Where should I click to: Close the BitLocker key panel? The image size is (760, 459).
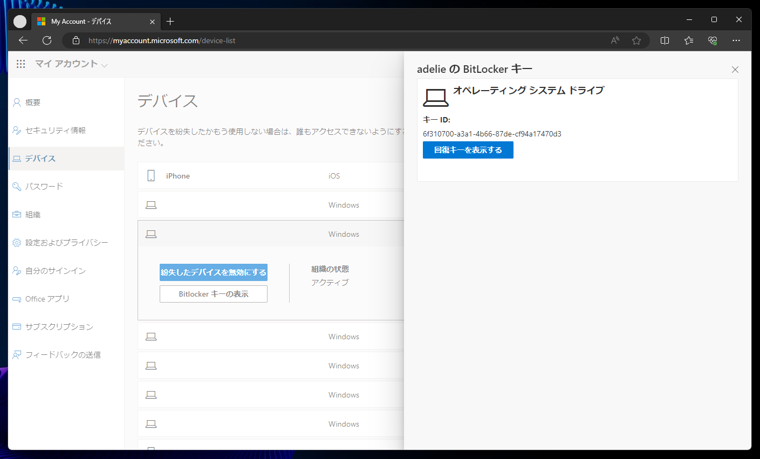pos(735,70)
